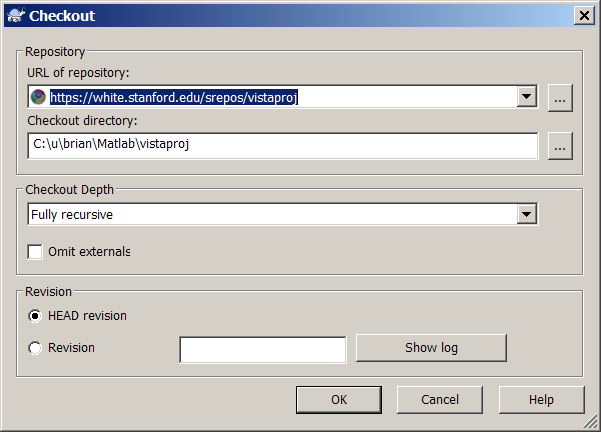Click the Checkout directory path field
Image resolution: width=601 pixels, height=432 pixels.
[x=282, y=145]
